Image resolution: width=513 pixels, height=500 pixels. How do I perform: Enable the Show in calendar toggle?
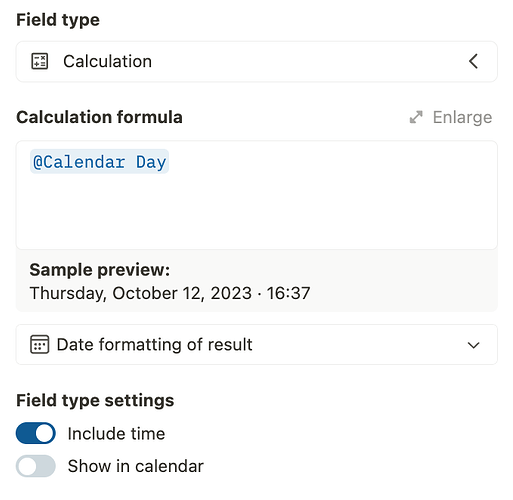tap(36, 466)
